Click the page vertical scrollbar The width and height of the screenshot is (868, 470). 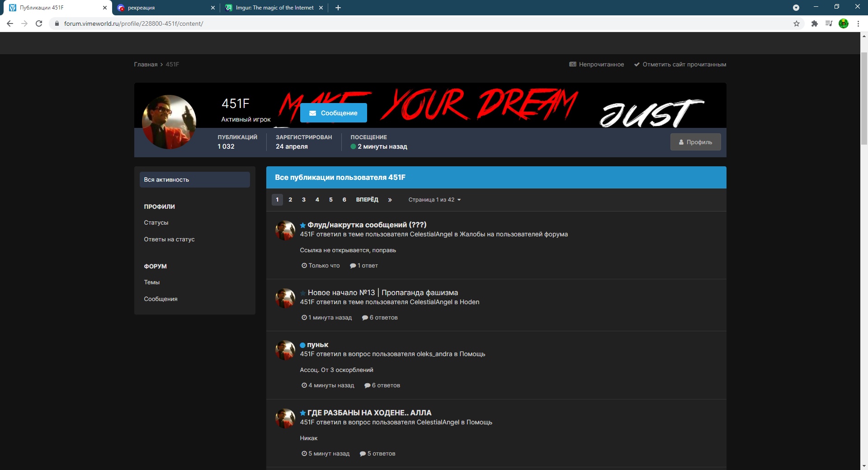tap(864, 99)
